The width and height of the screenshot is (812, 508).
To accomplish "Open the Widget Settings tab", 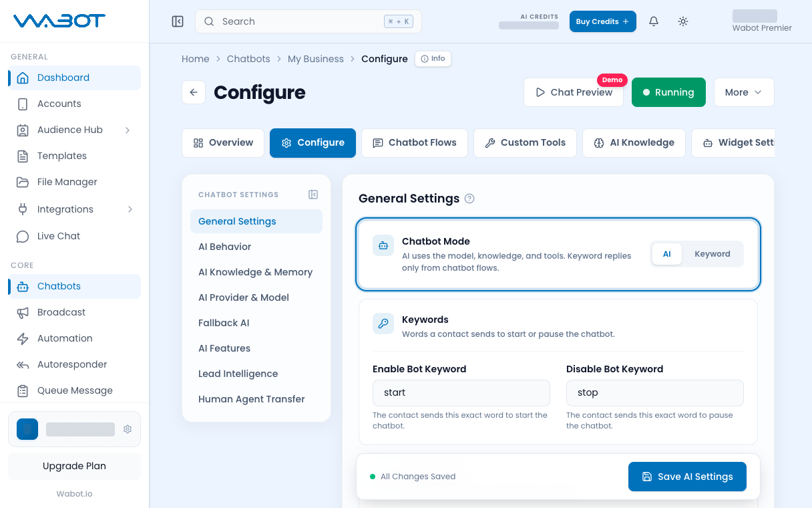I will click(733, 142).
